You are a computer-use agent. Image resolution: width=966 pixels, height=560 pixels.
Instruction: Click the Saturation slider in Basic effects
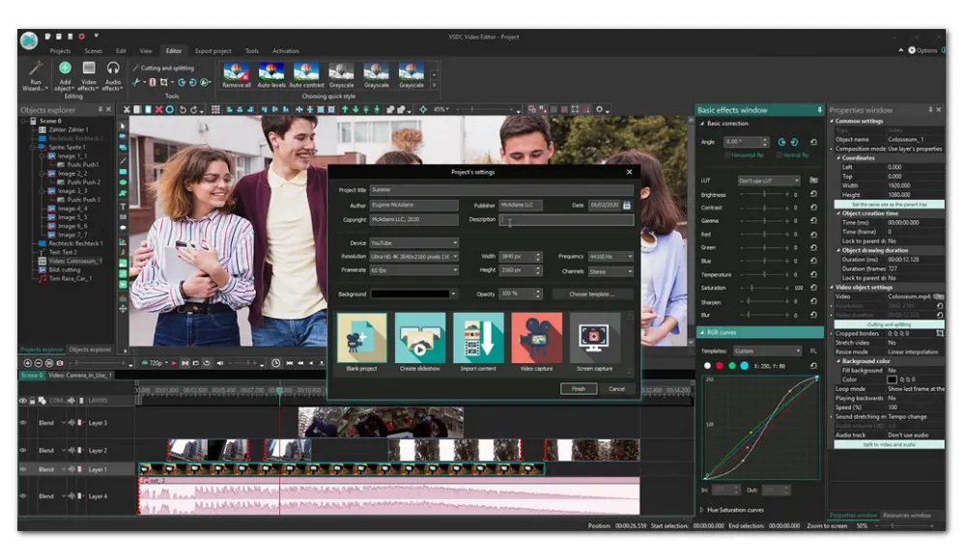pos(765,288)
